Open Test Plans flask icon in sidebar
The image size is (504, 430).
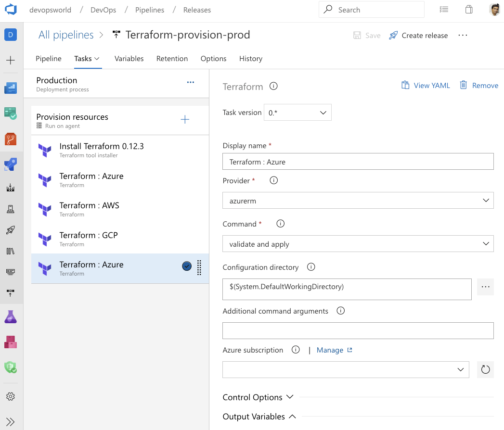coord(11,316)
